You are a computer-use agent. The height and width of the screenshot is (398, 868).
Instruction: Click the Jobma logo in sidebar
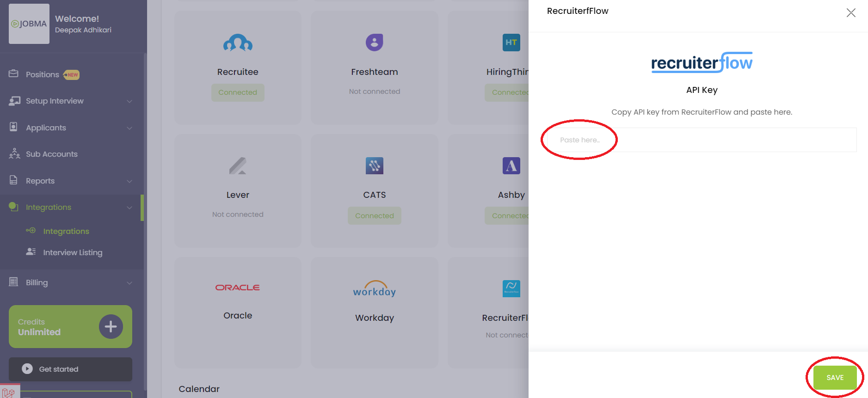click(x=29, y=24)
